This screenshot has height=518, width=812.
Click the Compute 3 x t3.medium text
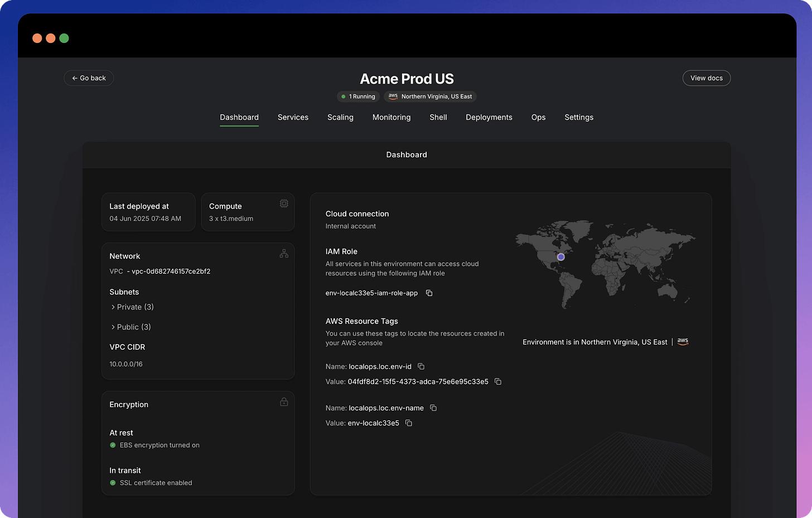[x=231, y=219]
